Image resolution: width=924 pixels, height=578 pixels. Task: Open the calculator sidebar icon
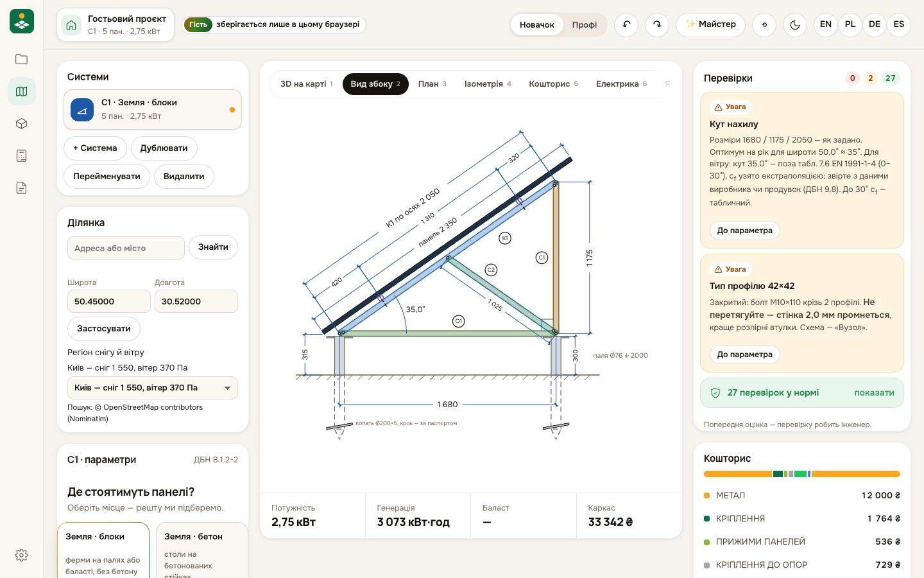[x=21, y=155]
